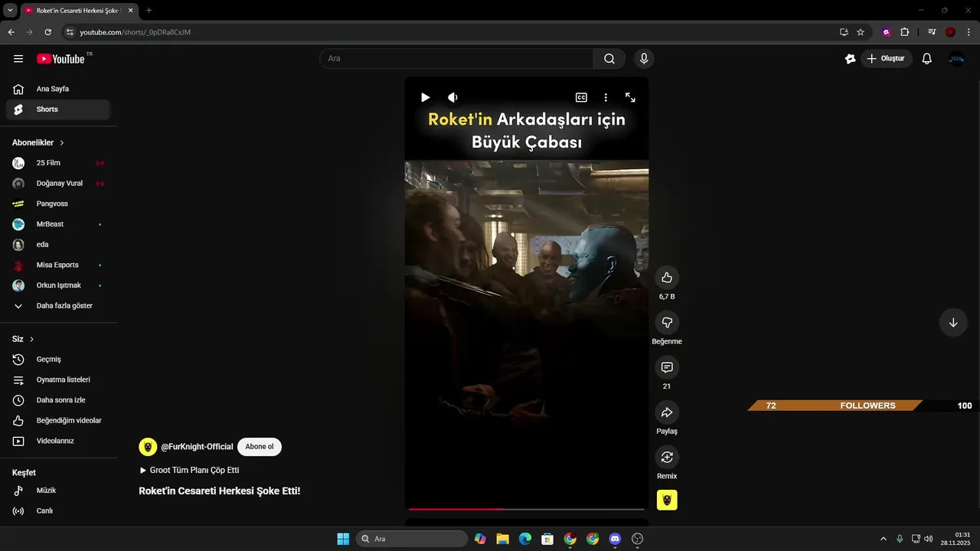Enter fullscreen on the Short
Image resolution: width=980 pixels, height=551 pixels.
pos(630,97)
